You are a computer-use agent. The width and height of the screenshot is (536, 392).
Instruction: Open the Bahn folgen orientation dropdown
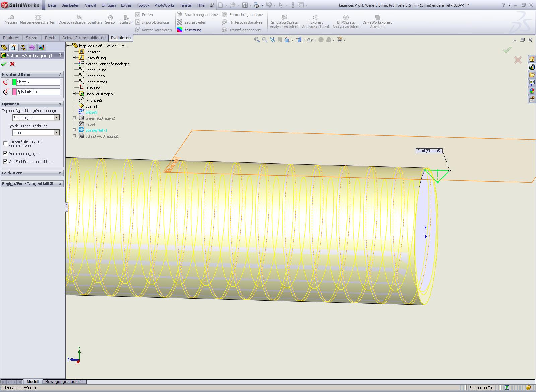pyautogui.click(x=57, y=117)
